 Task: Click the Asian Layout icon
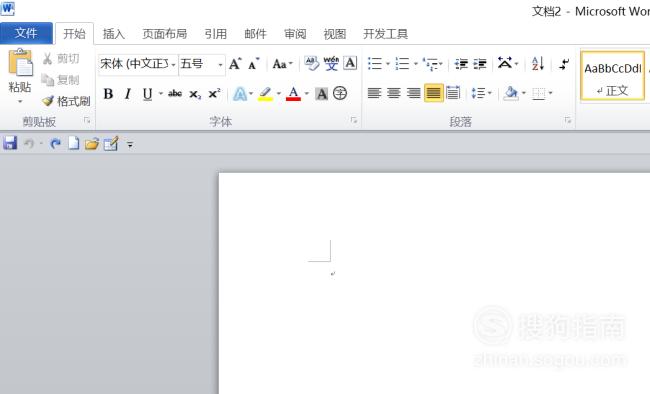pos(505,63)
